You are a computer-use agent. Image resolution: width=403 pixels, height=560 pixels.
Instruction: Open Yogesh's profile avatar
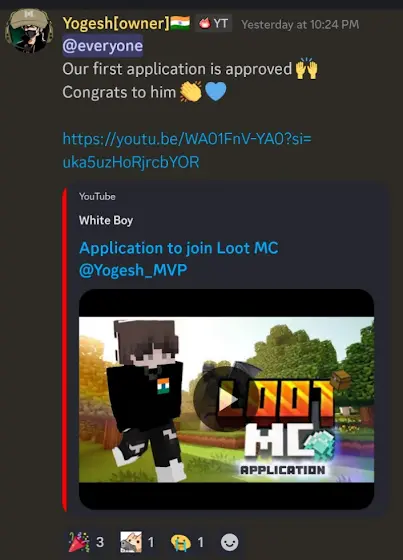(x=29, y=31)
